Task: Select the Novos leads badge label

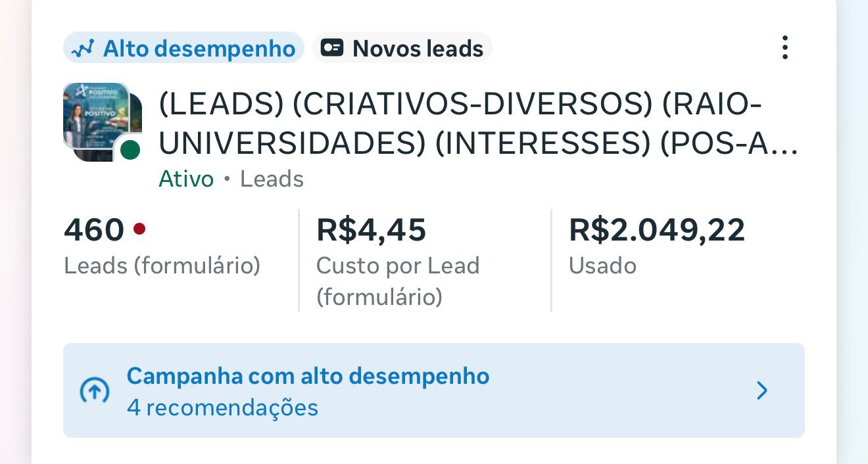Action: click(x=418, y=49)
